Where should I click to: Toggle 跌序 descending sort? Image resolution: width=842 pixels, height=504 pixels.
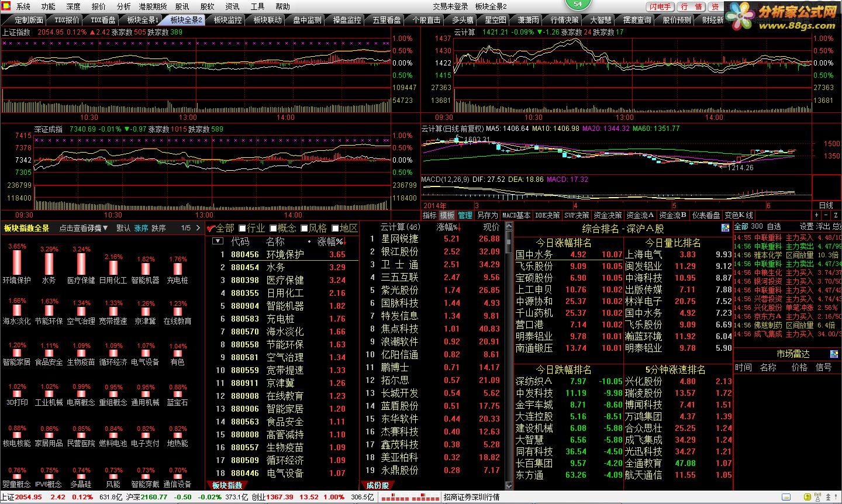(x=158, y=228)
